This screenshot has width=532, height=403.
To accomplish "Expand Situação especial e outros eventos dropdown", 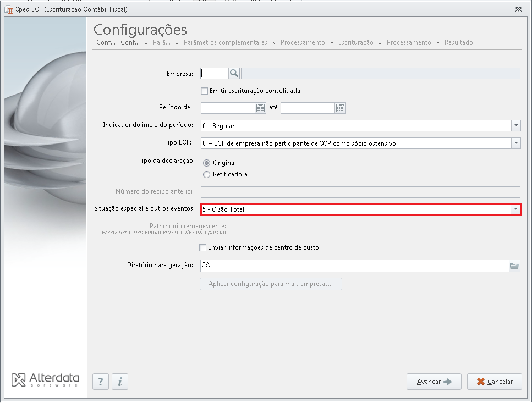I will pos(515,209).
